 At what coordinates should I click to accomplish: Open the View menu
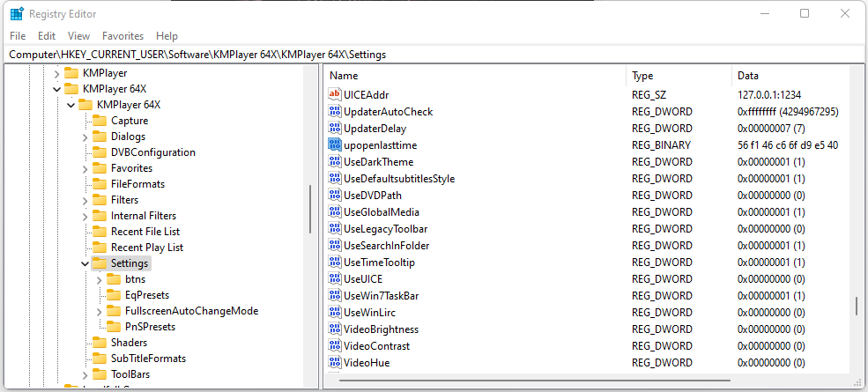click(78, 36)
